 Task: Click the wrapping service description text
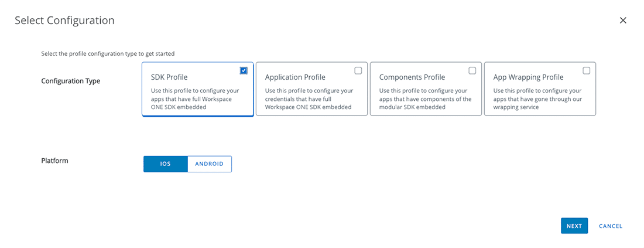click(537, 99)
